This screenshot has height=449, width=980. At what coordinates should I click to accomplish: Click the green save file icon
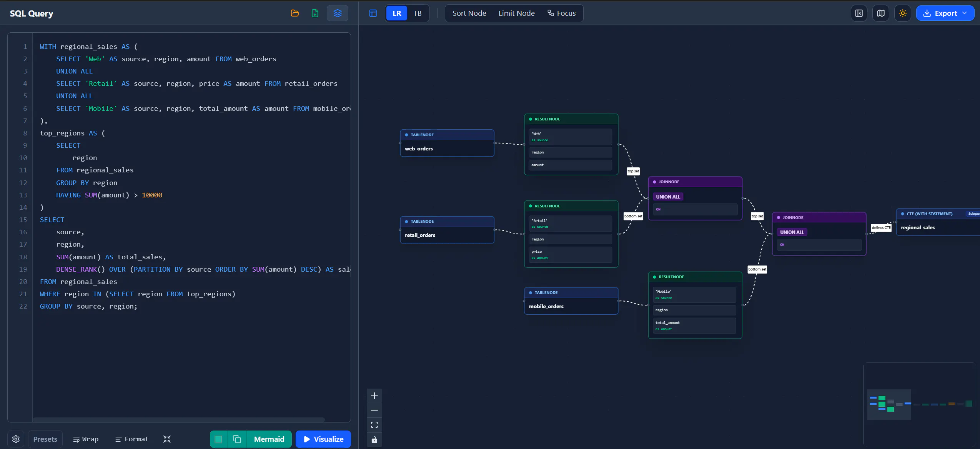pos(315,13)
